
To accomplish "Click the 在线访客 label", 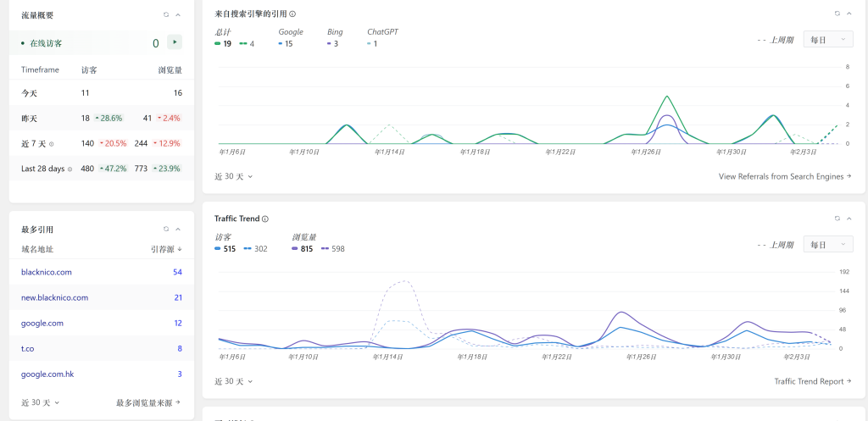I will click(x=46, y=43).
